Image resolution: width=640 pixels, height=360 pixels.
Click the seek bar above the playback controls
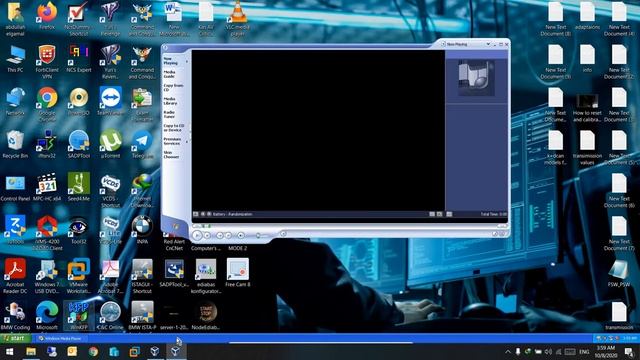pyautogui.click(x=349, y=226)
